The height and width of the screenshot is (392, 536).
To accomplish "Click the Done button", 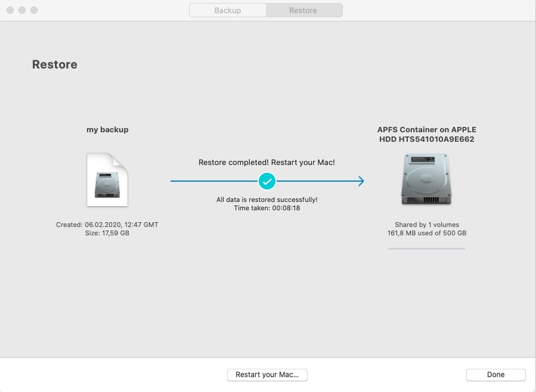I will (495, 375).
